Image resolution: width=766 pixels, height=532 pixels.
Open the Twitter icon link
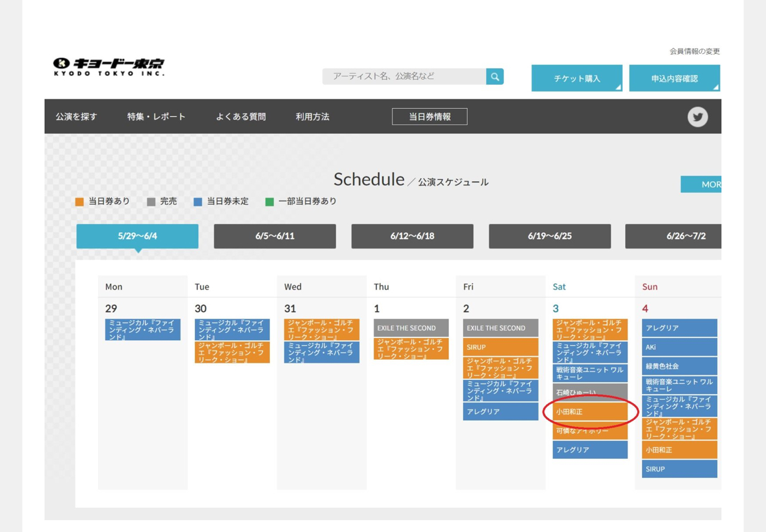point(698,117)
